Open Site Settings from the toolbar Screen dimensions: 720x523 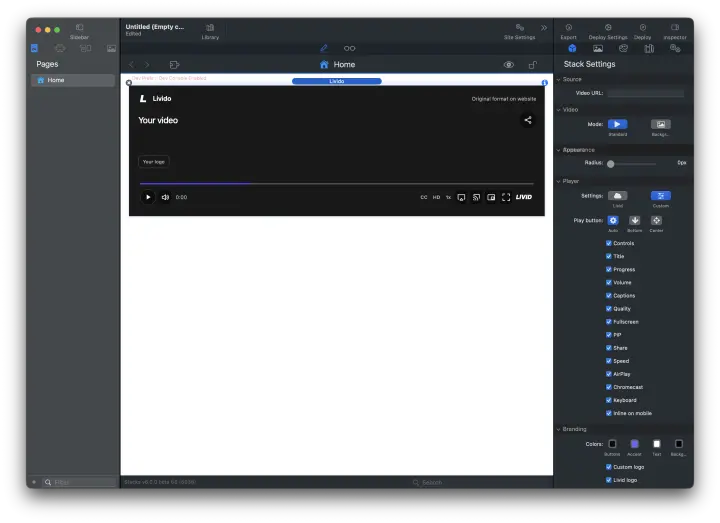pos(519,31)
